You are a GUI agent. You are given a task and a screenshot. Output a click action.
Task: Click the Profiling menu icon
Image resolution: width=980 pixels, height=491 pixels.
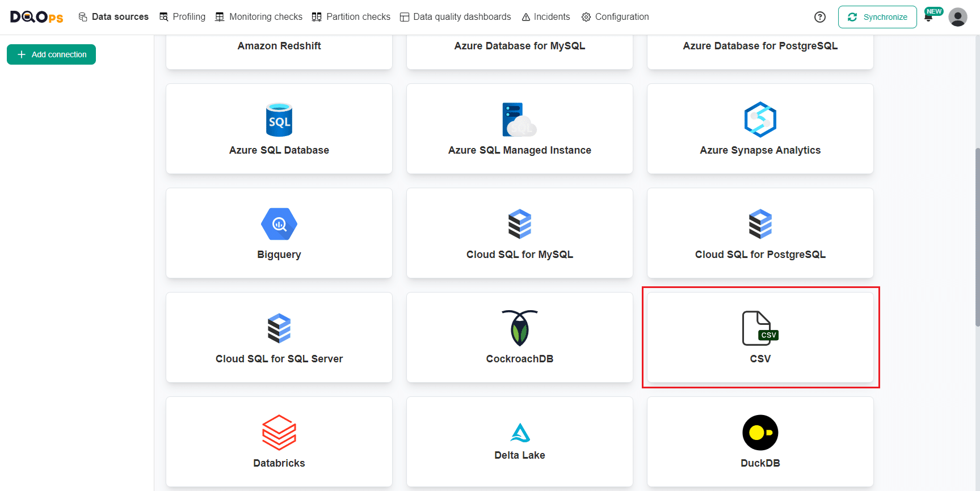click(x=163, y=17)
